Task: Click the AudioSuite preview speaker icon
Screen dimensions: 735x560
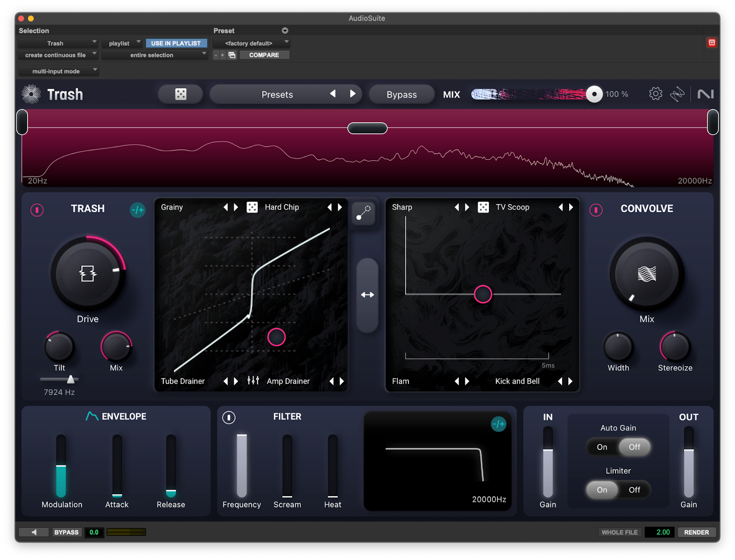Action: [x=34, y=532]
